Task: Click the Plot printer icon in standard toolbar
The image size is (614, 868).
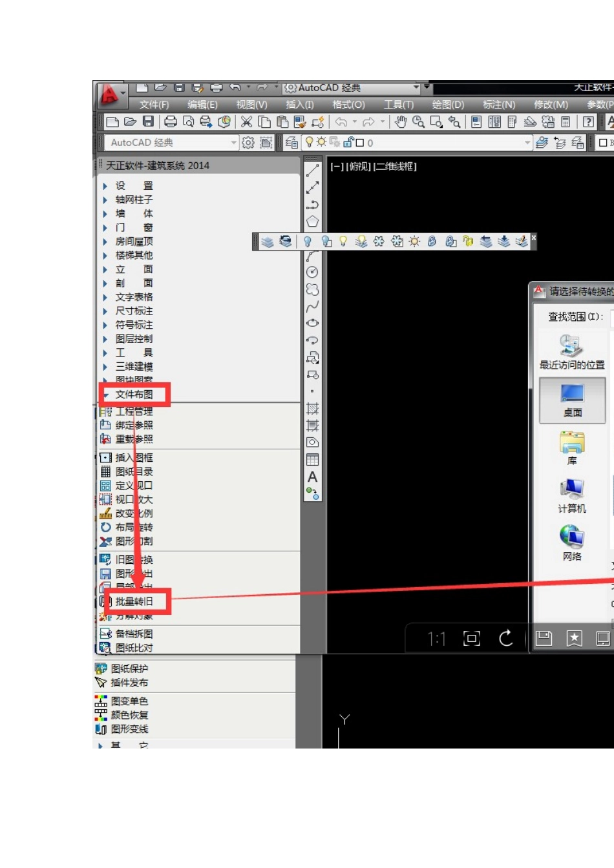Action: 171,122
